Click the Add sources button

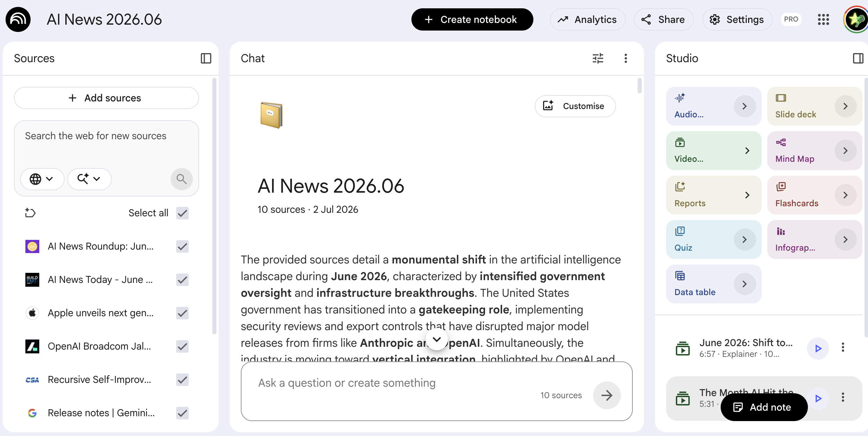106,98
